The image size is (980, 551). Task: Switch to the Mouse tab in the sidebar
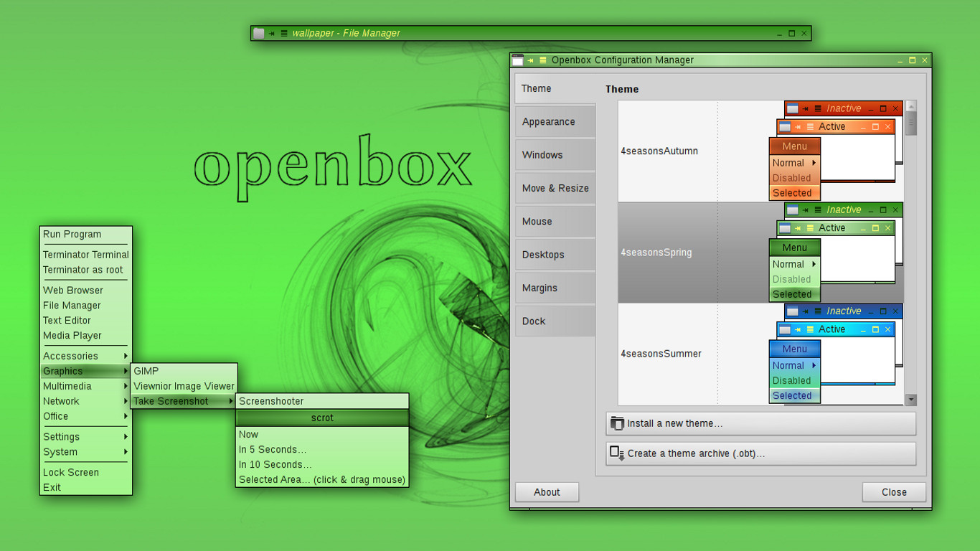(537, 221)
